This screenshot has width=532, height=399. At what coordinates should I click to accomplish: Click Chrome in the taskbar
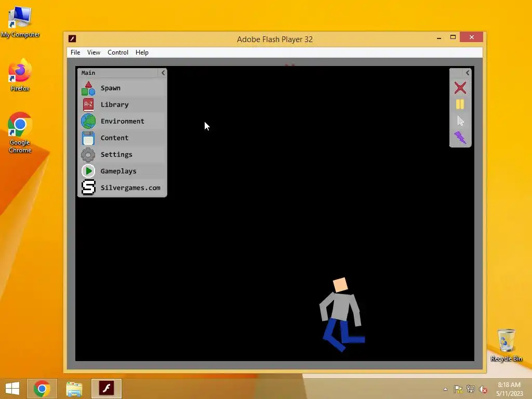[42, 389]
